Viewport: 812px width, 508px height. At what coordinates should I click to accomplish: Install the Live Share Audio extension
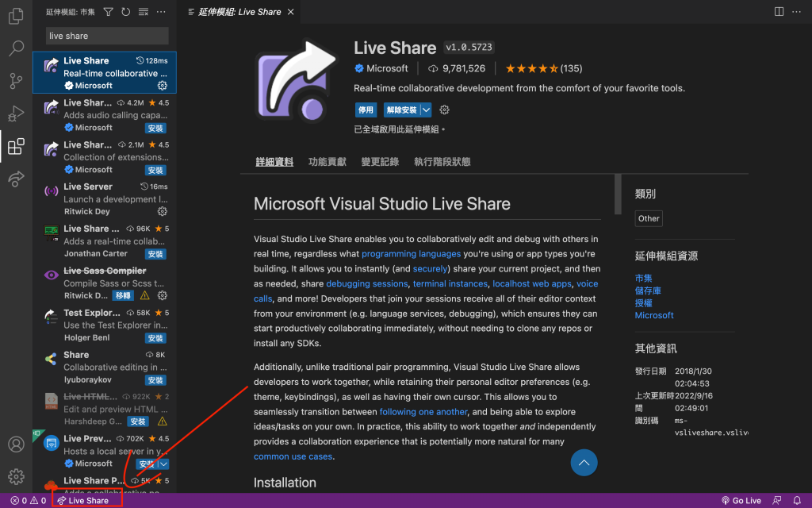pyautogui.click(x=155, y=128)
